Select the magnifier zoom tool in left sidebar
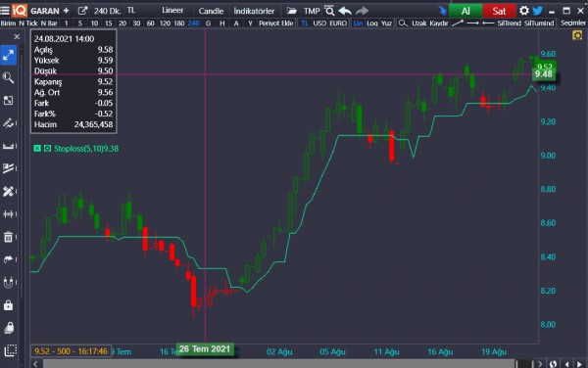This screenshot has width=588, height=368. coord(8,77)
